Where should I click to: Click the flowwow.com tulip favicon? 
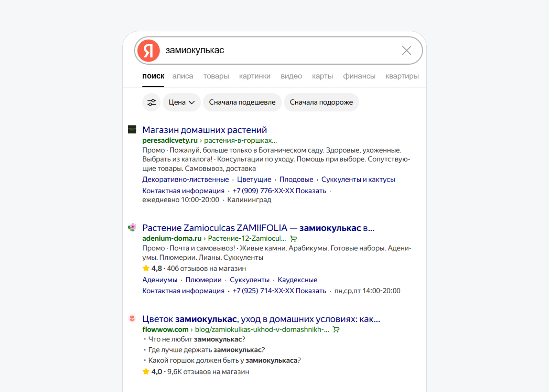point(132,319)
